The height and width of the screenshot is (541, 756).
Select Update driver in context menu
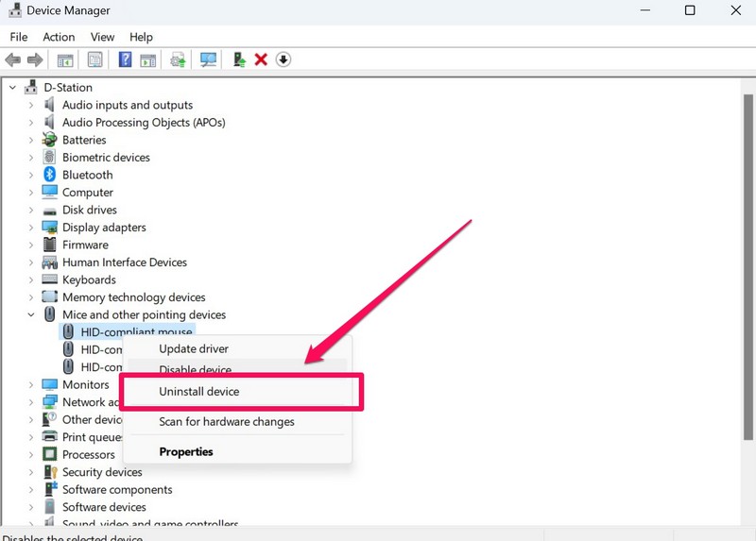click(194, 349)
